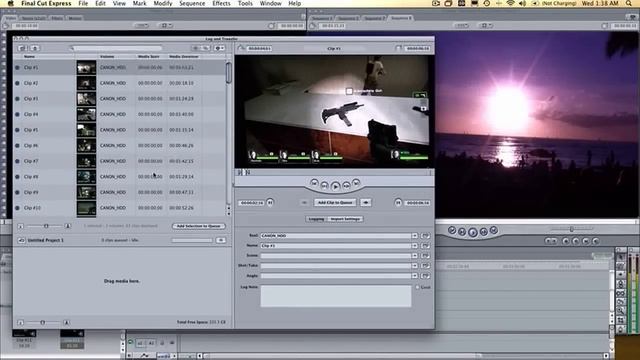
Task: Click the eject volume icon in Log and Transfer toolbar
Action: pos(35,48)
